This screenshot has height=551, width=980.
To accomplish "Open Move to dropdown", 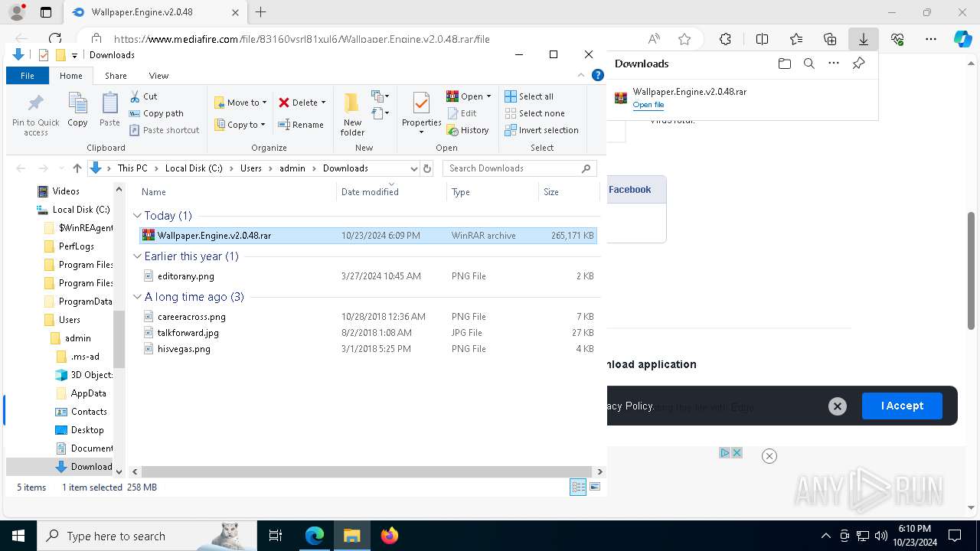I will click(x=240, y=103).
